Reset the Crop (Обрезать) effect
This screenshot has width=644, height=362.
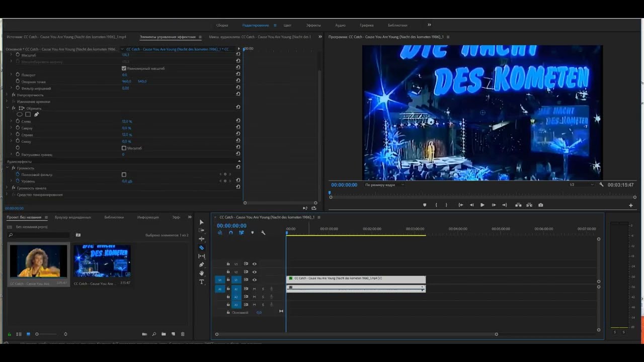click(238, 107)
